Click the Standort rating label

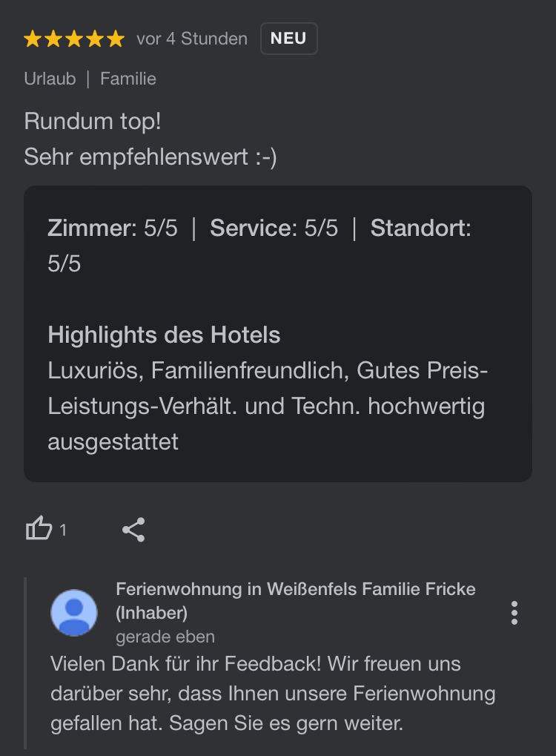point(420,229)
